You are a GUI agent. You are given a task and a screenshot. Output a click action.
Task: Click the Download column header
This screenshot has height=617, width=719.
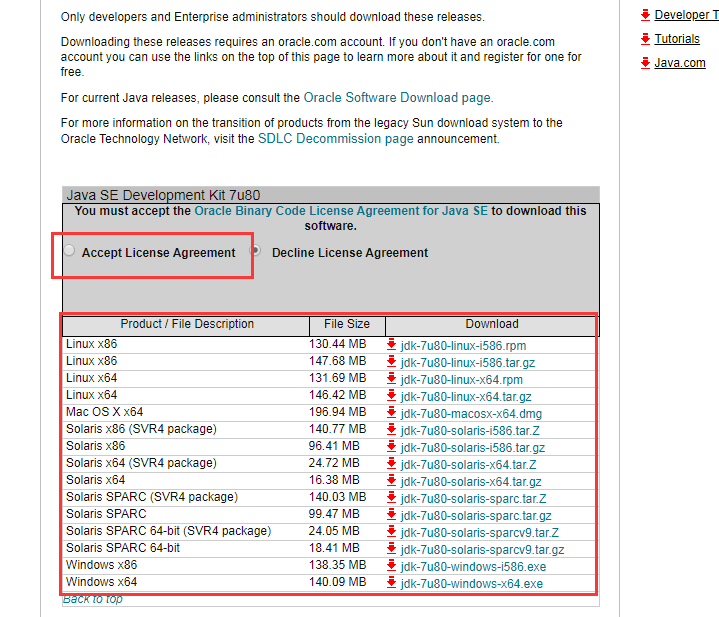[492, 324]
